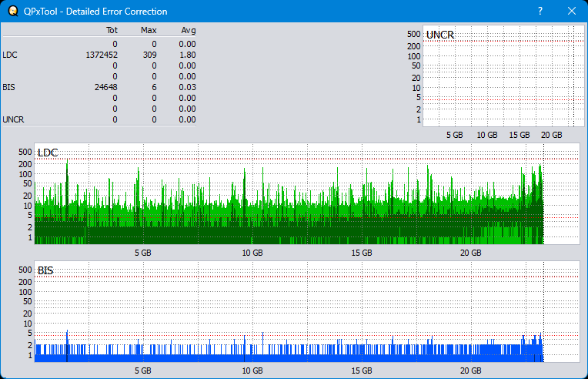Click the 10 GB axis label under LDC graph
This screenshot has width=588, height=379.
point(252,253)
